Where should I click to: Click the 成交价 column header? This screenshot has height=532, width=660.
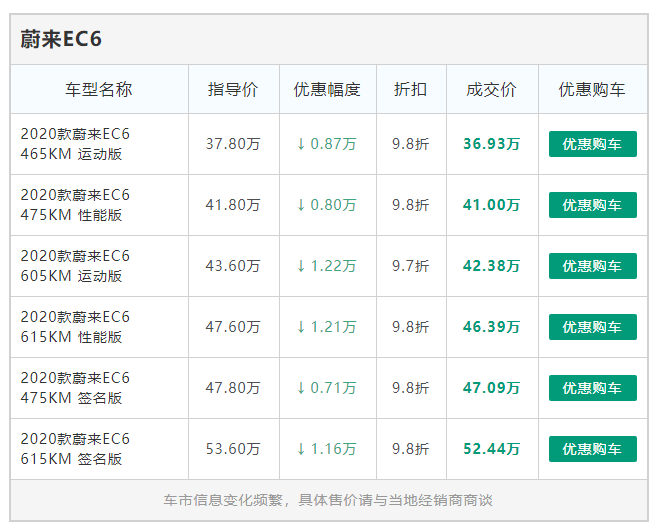click(491, 89)
